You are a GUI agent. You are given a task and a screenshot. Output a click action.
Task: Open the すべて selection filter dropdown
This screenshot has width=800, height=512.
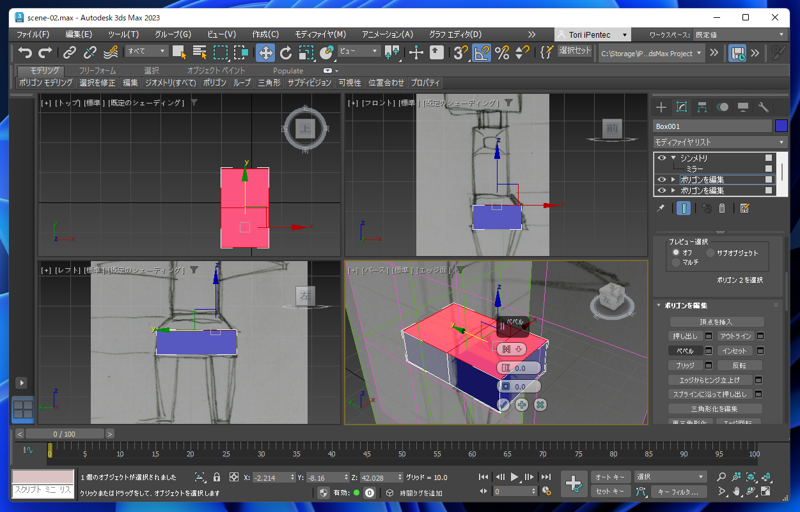pos(146,51)
